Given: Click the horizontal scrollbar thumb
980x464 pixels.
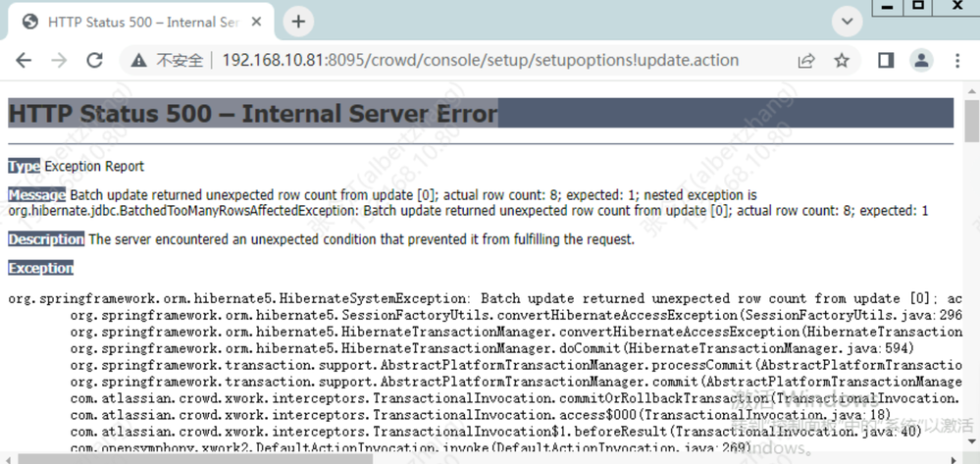Looking at the screenshot, I should [195, 459].
